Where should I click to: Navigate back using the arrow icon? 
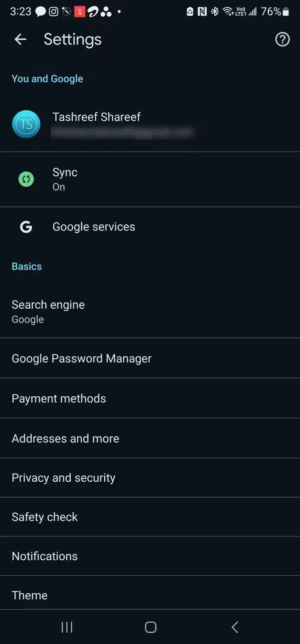pyautogui.click(x=20, y=39)
